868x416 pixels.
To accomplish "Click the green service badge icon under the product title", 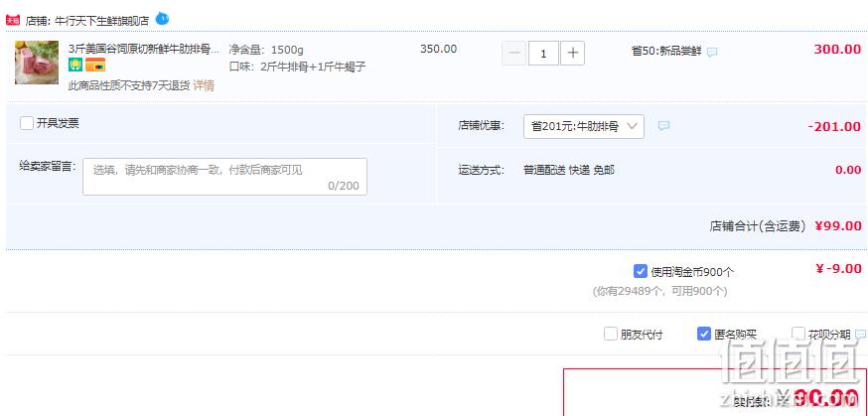I will (75, 65).
